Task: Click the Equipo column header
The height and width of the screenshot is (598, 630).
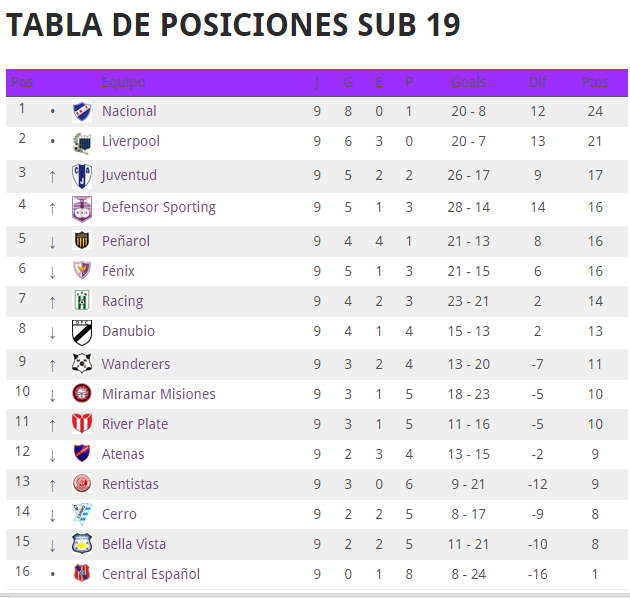Action: pyautogui.click(x=123, y=82)
